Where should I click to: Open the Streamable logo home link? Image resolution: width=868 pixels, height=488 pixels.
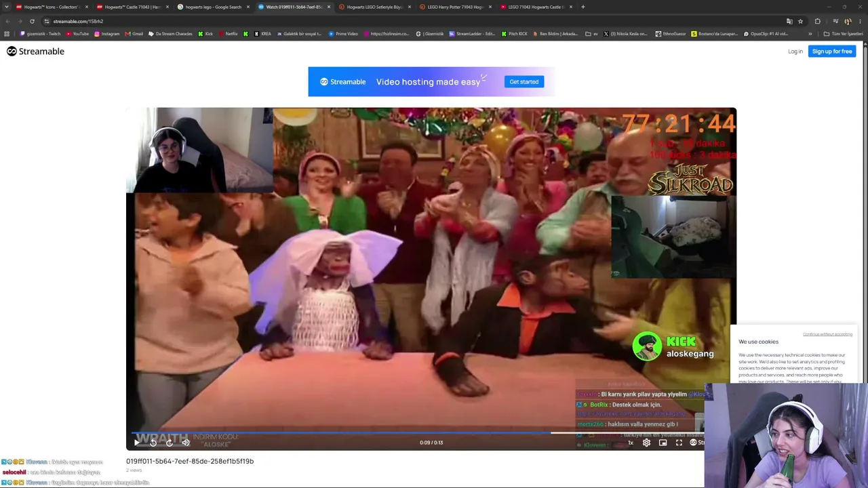[35, 52]
